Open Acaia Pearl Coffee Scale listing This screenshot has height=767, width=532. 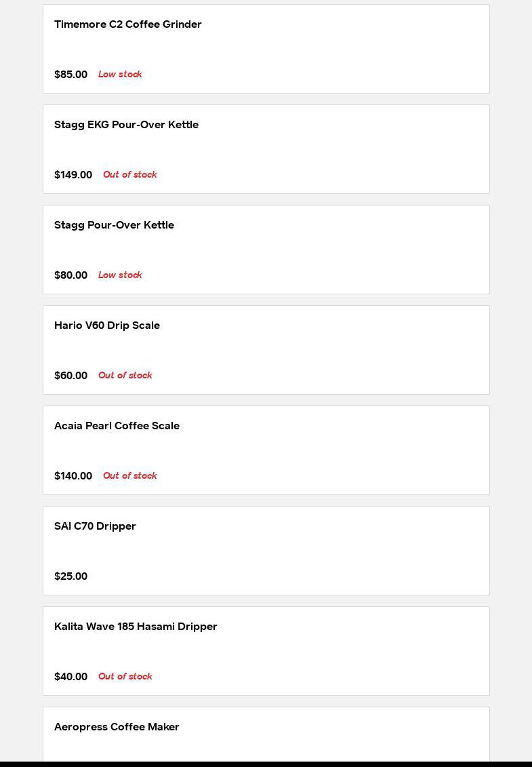117,426
